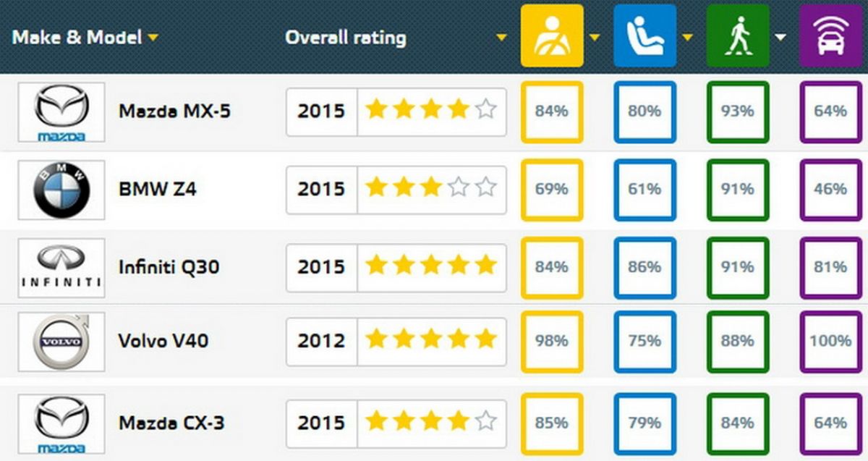Sort by Overall rating arrow
This screenshot has width=868, height=461.
point(501,38)
